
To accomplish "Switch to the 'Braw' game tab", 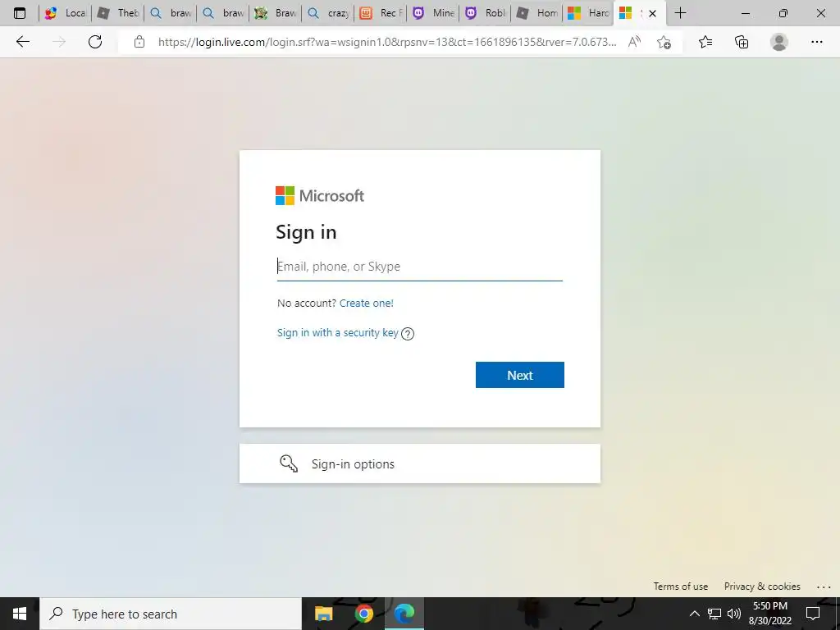I will click(x=276, y=13).
